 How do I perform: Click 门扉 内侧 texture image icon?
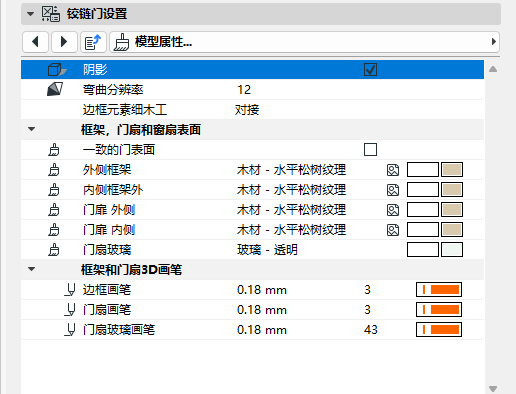tap(393, 230)
